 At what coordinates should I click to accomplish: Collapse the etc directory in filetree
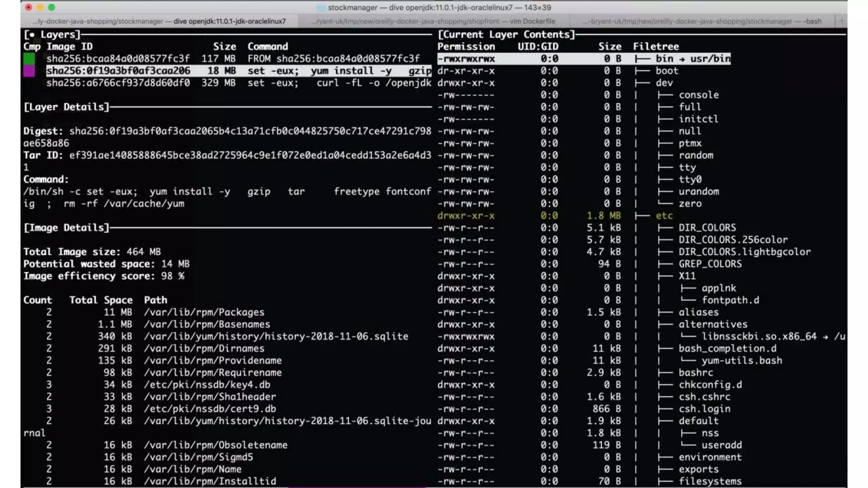pyautogui.click(x=664, y=216)
